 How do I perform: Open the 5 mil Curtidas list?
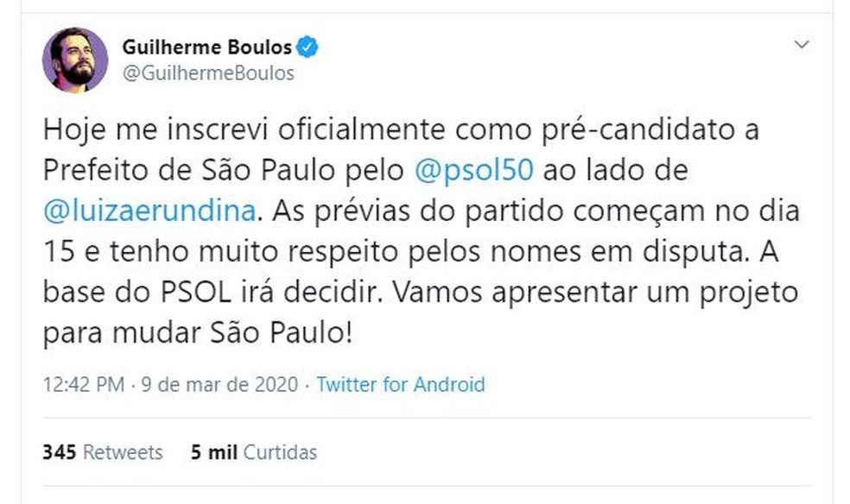254,452
